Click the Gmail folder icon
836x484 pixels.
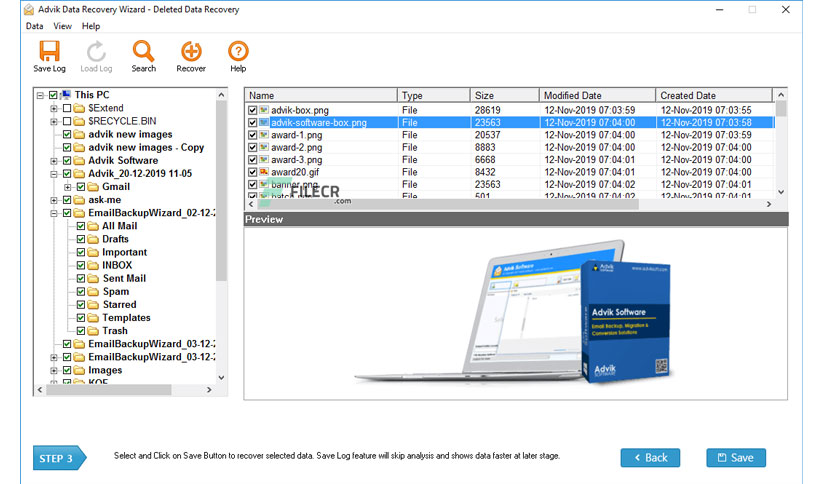[x=93, y=187]
